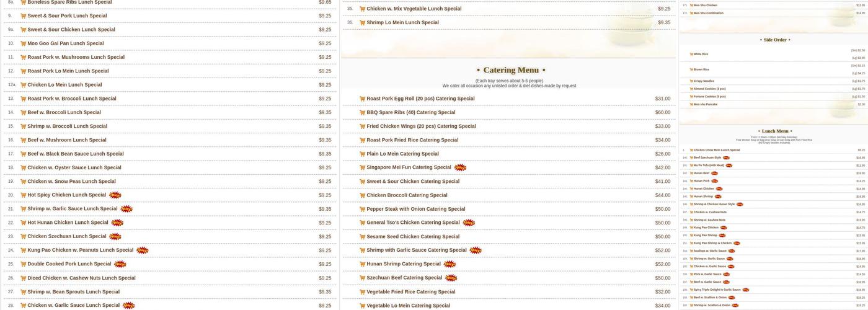Click the $26.00 Plain Lo Mein price
This screenshot has height=310, width=868.
point(663,154)
